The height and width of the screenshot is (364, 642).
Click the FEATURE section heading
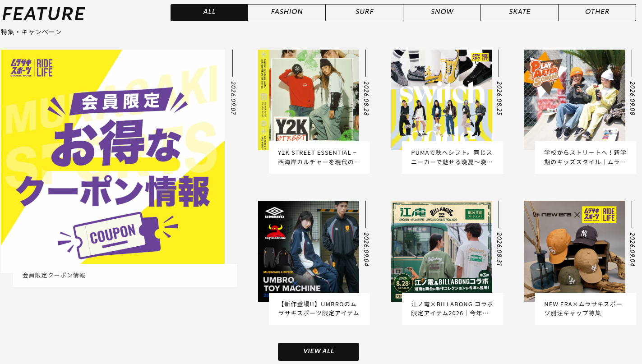pyautogui.click(x=44, y=14)
